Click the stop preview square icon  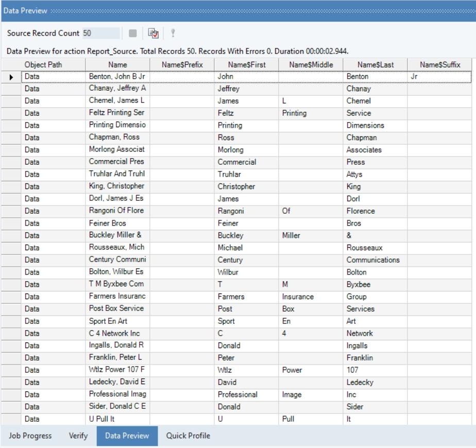pyautogui.click(x=133, y=33)
